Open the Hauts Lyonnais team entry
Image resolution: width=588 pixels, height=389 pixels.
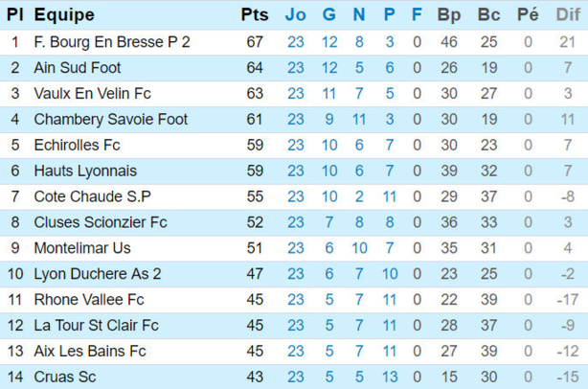pyautogui.click(x=85, y=171)
